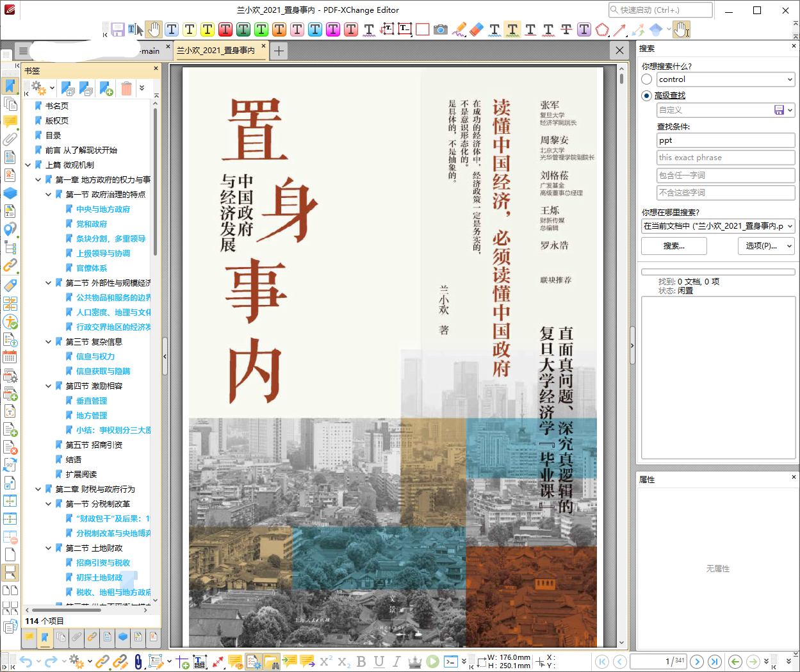The image size is (800, 672).
Task: Collapse the 第一章 地方政府的权力与事务 bookmark
Action: click(37, 179)
